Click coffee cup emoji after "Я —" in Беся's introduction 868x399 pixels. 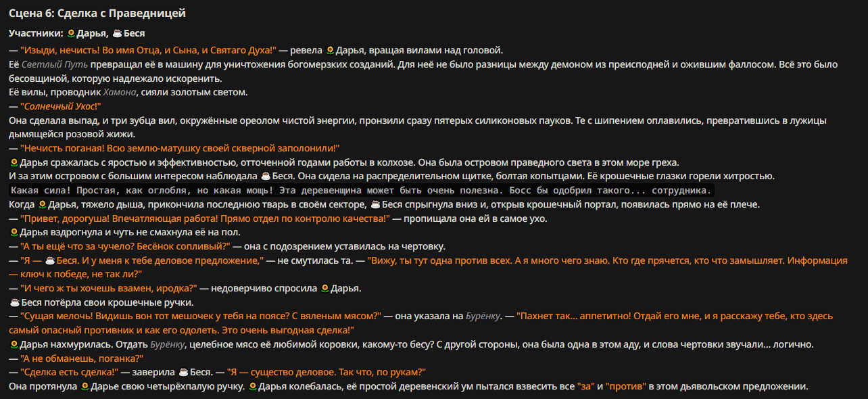[x=50, y=260]
